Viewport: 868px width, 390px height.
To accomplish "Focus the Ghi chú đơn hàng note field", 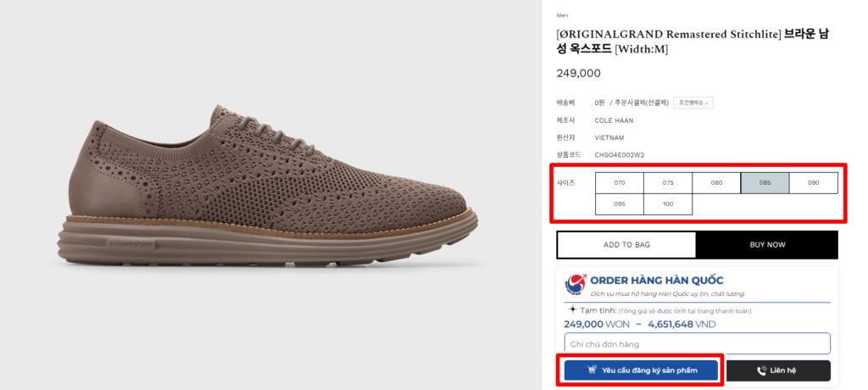I will (697, 343).
